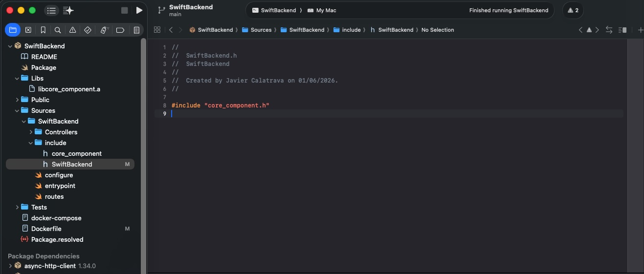
Task: Open the coding assistant sparkle icon
Action: (x=68, y=10)
